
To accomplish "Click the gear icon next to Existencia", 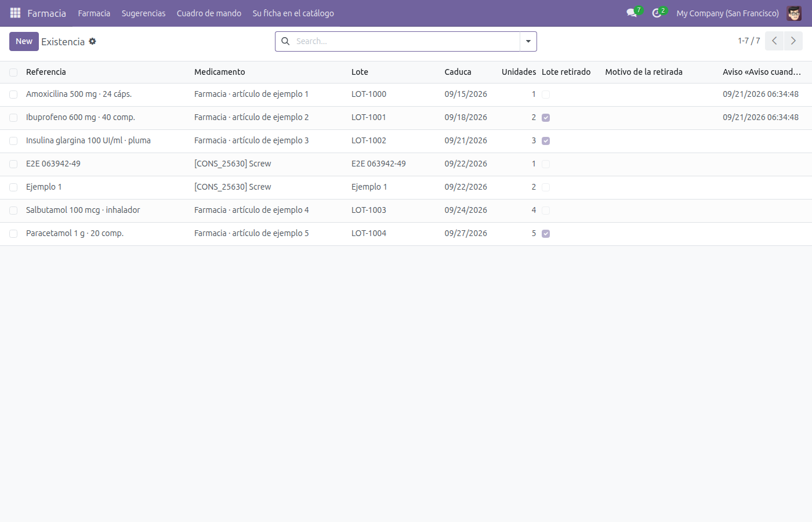I will tap(92, 41).
